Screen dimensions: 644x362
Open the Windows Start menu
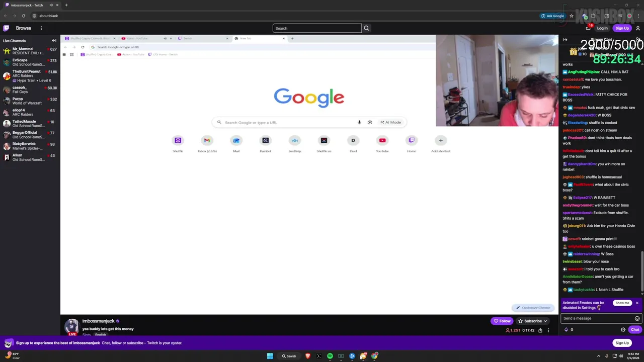270,356
